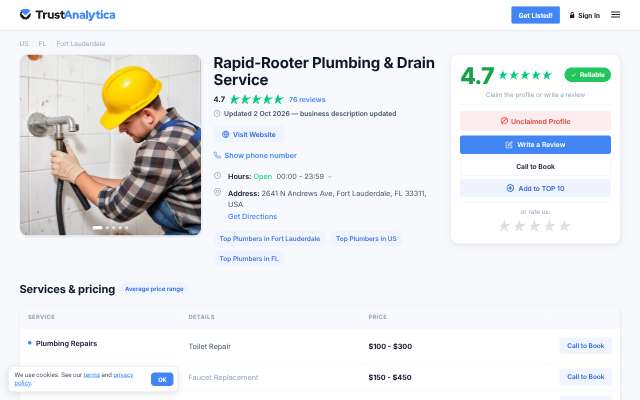This screenshot has width=640, height=400.
Task: Click the Toilet Repair details cell
Action: 209,347
